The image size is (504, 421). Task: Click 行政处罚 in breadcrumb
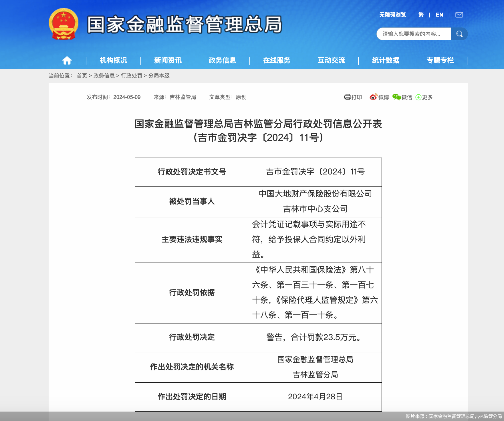(132, 76)
